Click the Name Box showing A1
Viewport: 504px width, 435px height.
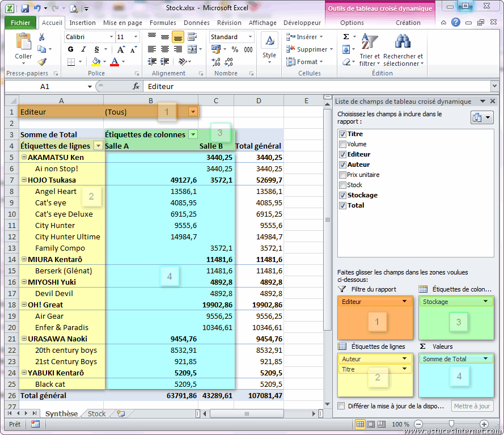click(x=45, y=86)
